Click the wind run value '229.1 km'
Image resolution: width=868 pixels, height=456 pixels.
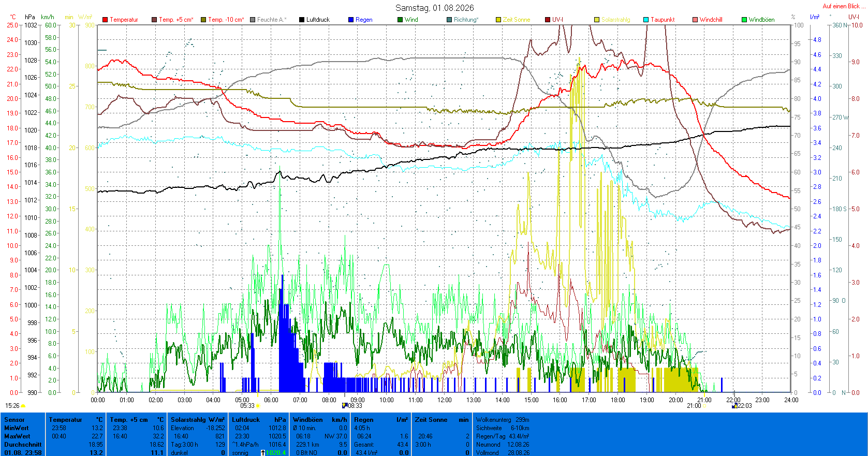tap(307, 445)
